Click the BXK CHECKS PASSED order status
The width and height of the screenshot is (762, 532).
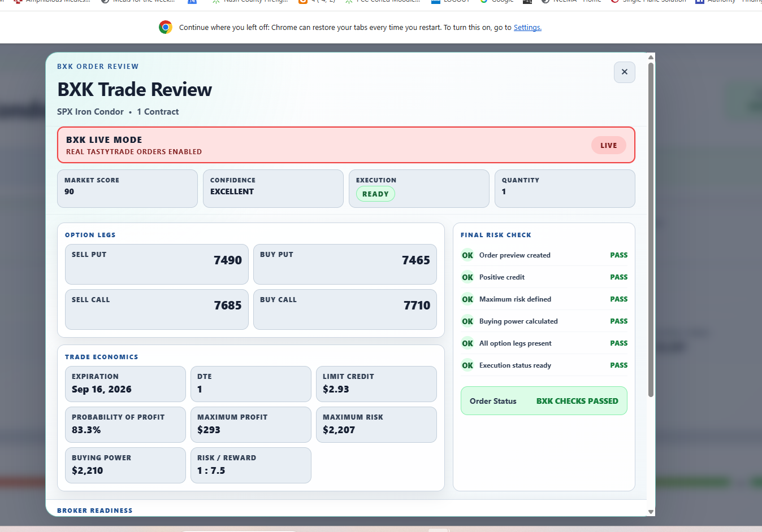click(x=577, y=401)
